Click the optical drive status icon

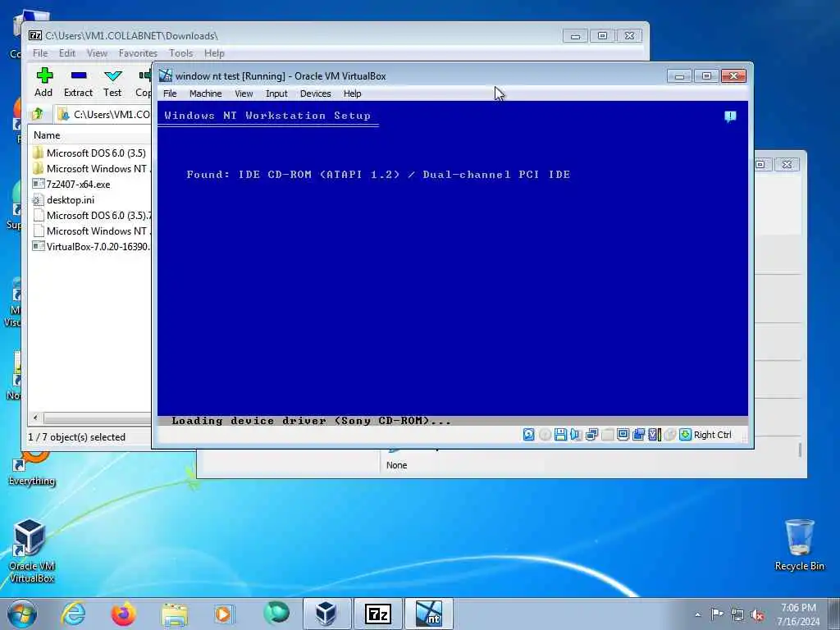click(x=545, y=435)
